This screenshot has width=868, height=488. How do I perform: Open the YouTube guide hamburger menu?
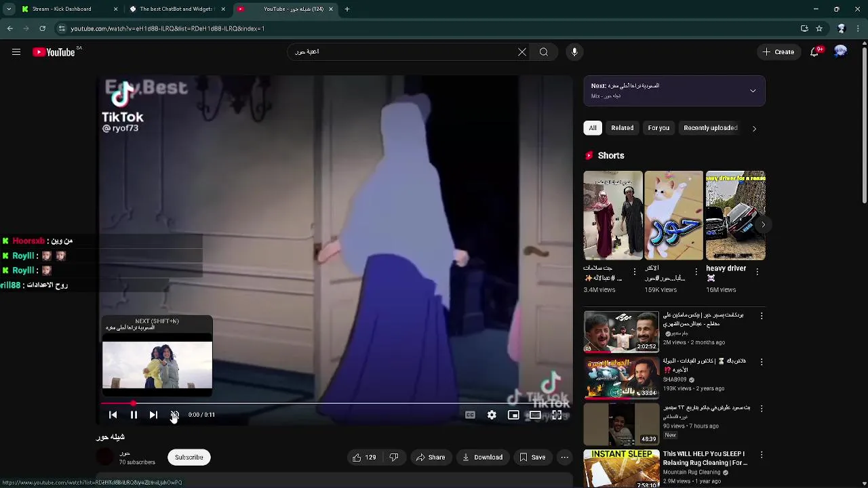click(16, 52)
